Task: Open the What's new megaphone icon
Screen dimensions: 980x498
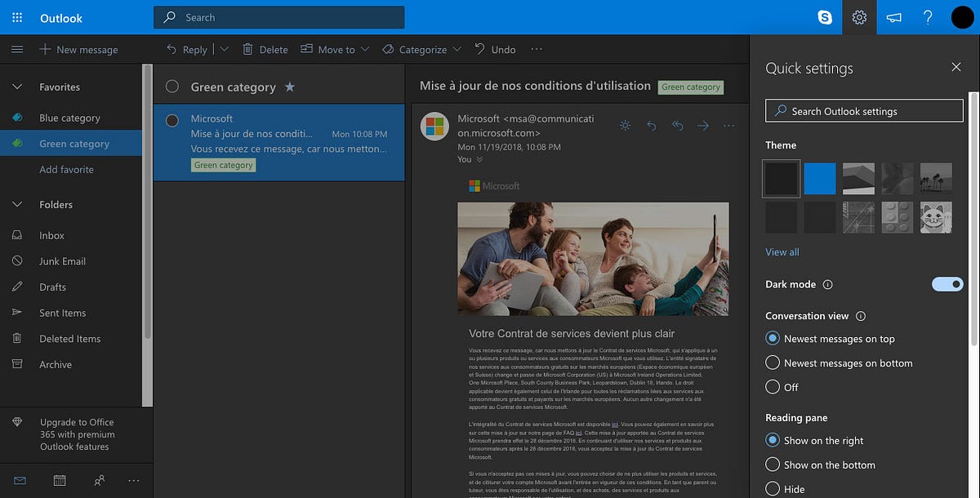Action: (x=893, y=17)
